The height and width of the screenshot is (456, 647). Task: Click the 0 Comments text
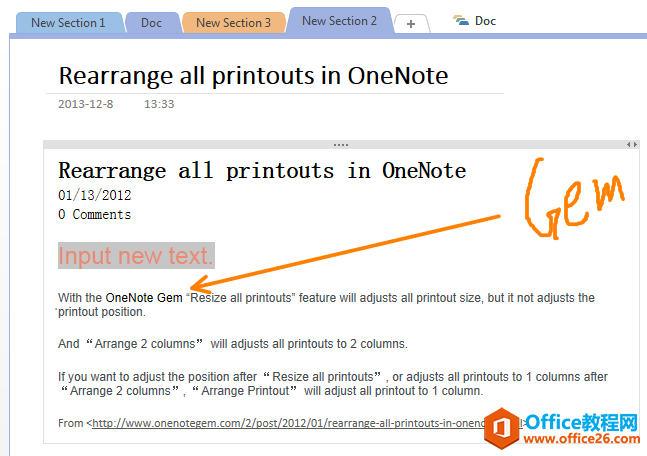(94, 215)
